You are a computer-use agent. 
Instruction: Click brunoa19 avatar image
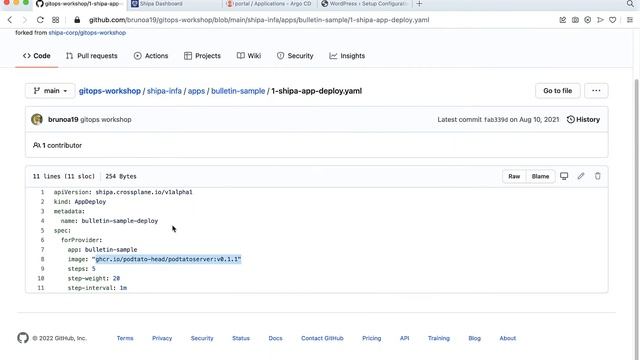pos(37,119)
